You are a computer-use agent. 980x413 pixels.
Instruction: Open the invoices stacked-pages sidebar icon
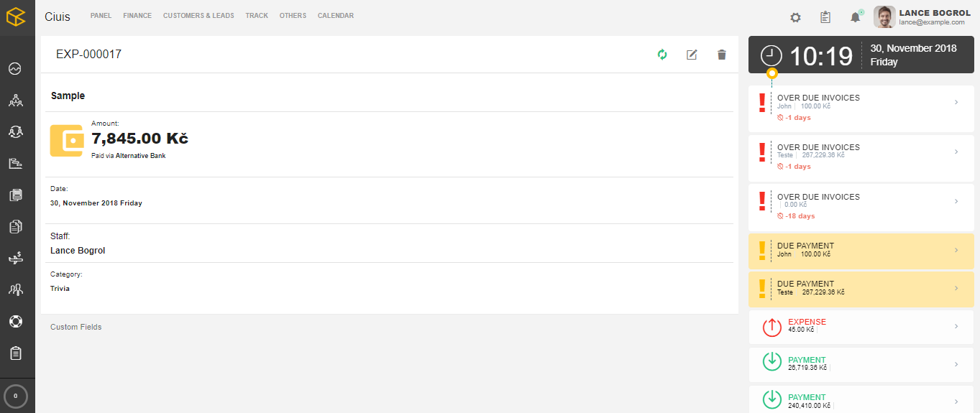coord(15,195)
